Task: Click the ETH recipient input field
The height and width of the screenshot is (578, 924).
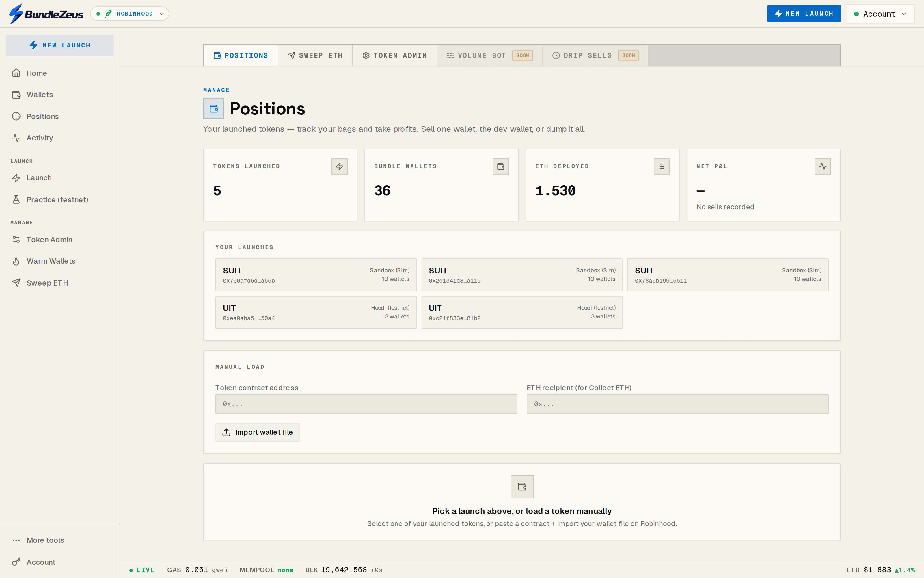Action: point(677,404)
